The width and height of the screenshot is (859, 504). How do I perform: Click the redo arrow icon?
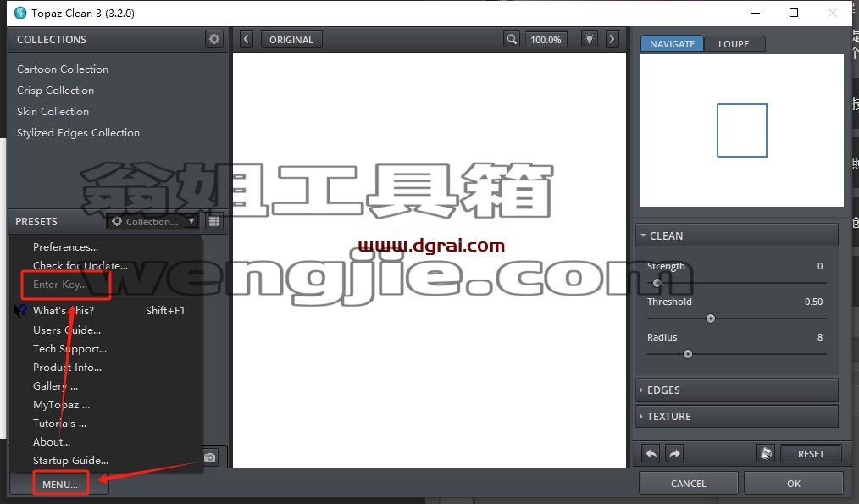tap(674, 454)
